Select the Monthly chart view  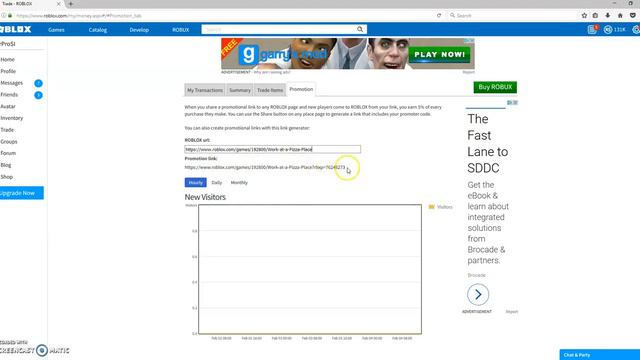(x=239, y=183)
